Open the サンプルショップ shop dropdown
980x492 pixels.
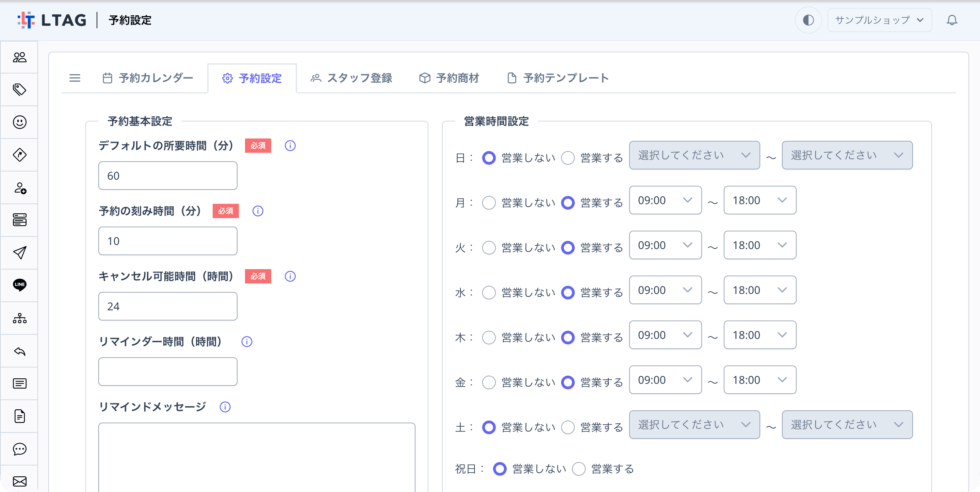(879, 20)
